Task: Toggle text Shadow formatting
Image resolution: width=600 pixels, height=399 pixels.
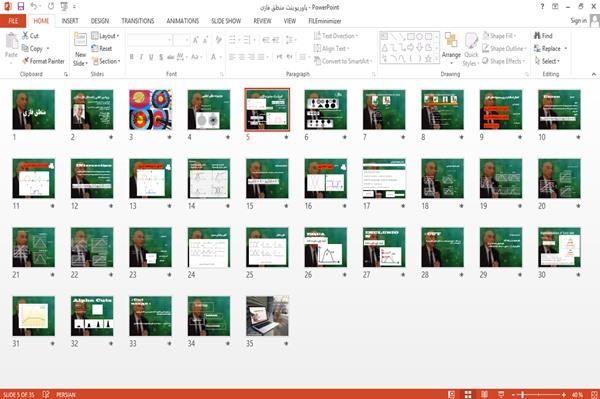Action: [x=161, y=57]
